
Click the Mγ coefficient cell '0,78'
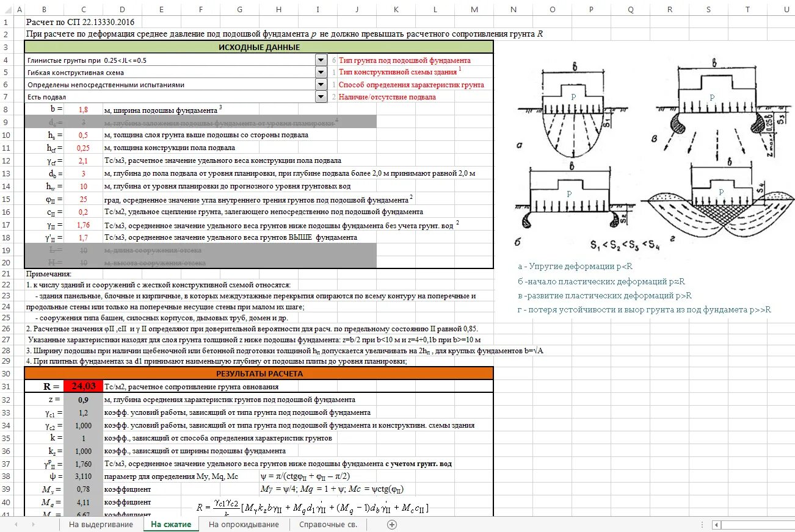tap(83, 489)
